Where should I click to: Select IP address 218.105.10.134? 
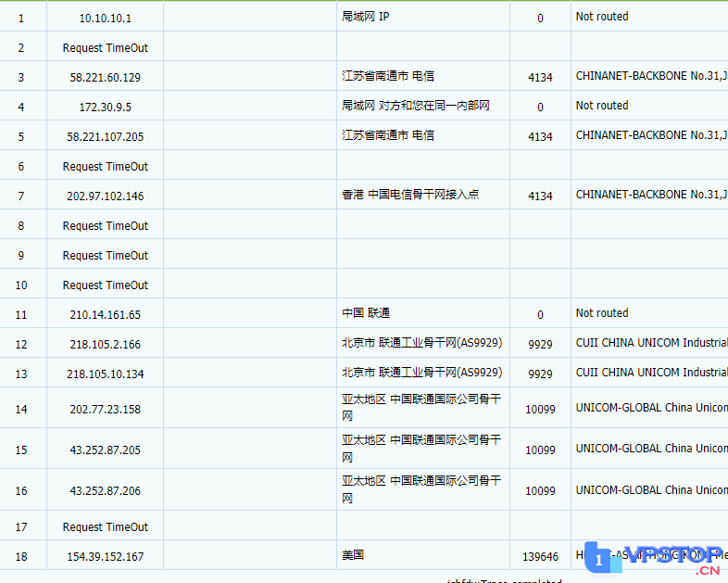click(105, 374)
